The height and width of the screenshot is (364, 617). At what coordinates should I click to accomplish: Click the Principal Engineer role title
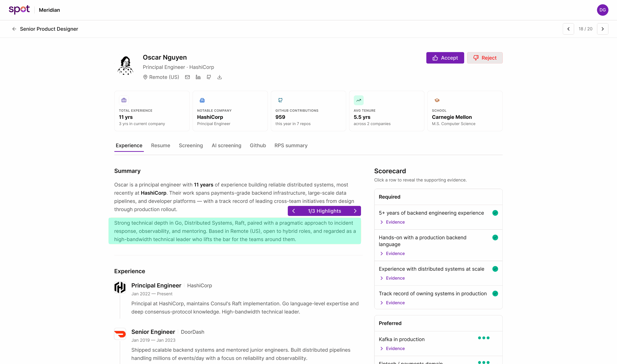pos(156,286)
